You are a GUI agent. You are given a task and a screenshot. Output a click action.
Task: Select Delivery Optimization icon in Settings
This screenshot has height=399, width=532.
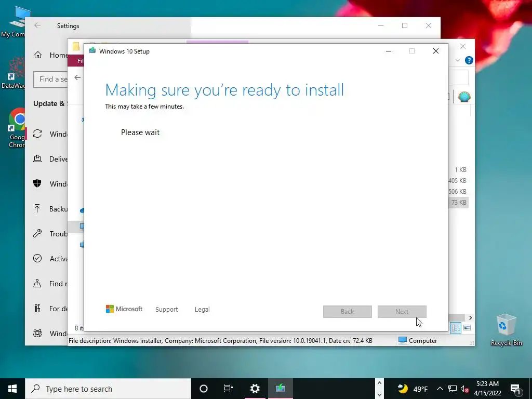coord(37,158)
